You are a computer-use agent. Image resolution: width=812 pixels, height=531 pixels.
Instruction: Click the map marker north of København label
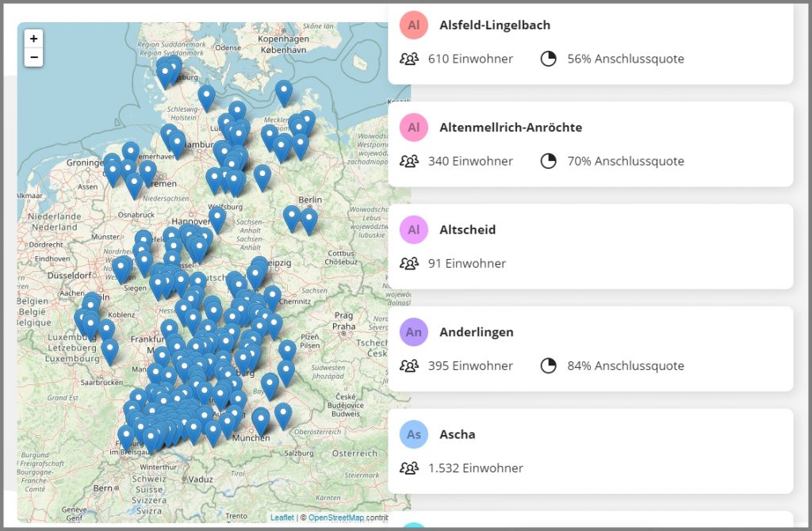point(284,91)
